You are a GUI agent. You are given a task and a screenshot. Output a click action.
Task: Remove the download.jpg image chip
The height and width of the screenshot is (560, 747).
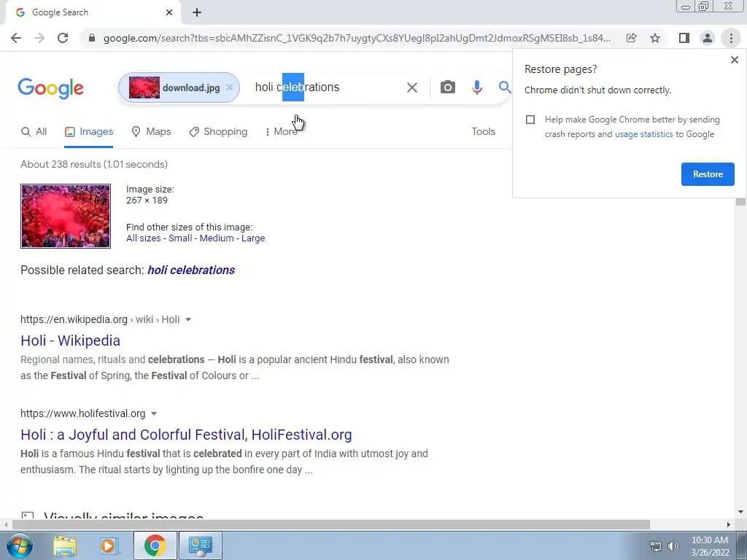coord(230,87)
